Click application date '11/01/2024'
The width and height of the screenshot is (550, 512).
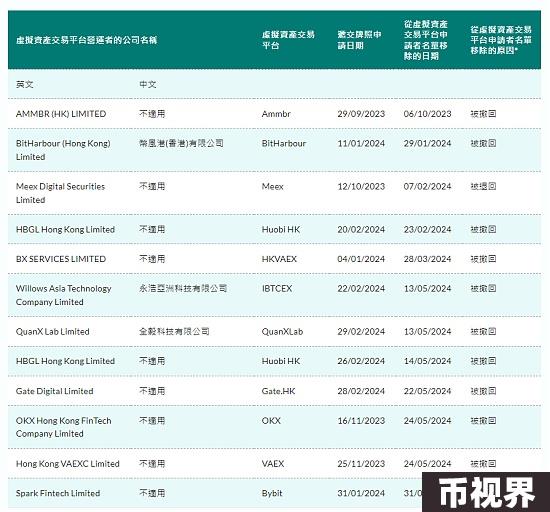pos(361,143)
